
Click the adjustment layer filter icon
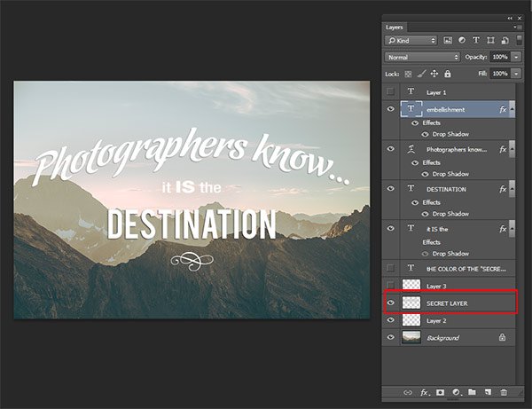(461, 41)
